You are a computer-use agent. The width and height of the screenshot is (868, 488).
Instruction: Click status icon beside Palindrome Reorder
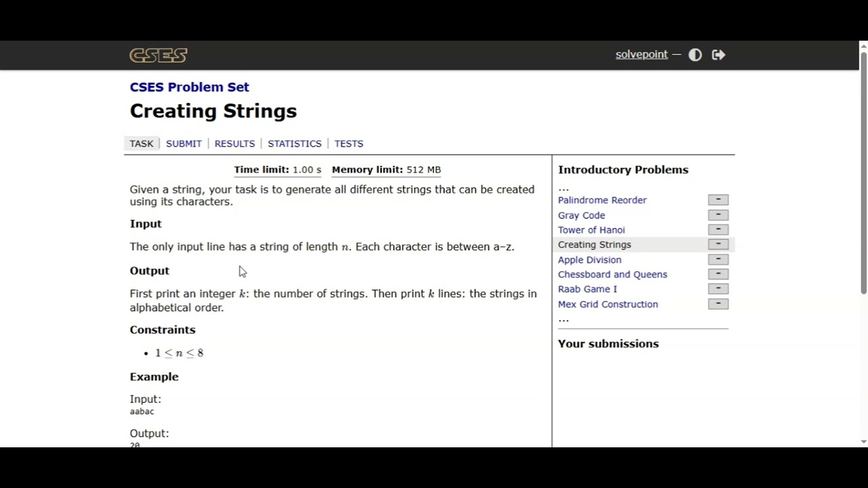718,200
